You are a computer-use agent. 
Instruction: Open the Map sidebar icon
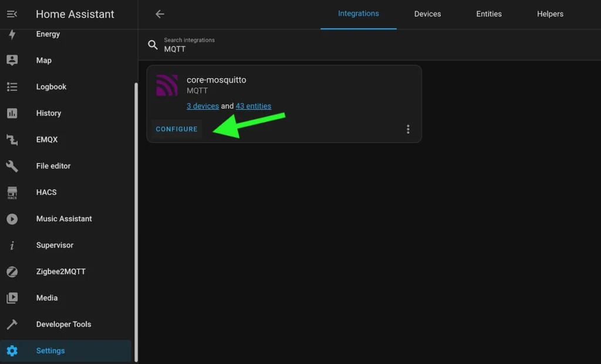[x=12, y=60]
